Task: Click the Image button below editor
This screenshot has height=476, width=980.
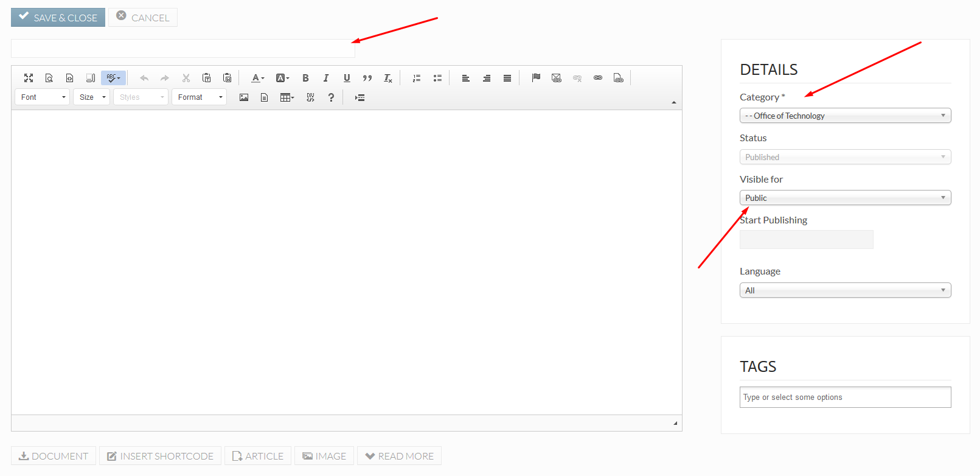Action: 324,456
